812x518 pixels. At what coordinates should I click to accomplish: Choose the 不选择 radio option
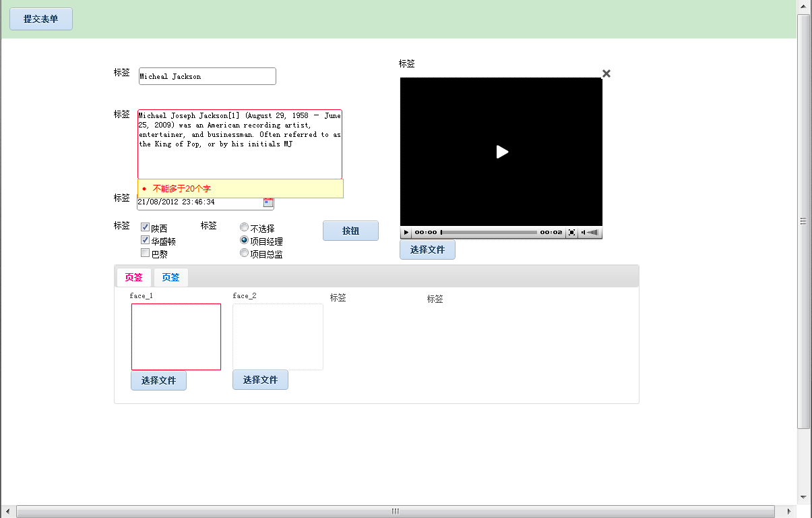[244, 227]
